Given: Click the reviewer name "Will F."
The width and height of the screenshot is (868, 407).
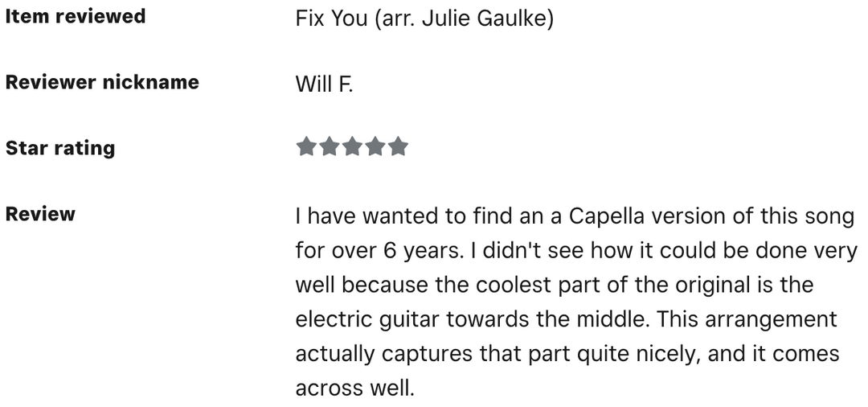Looking at the screenshot, I should click(324, 84).
